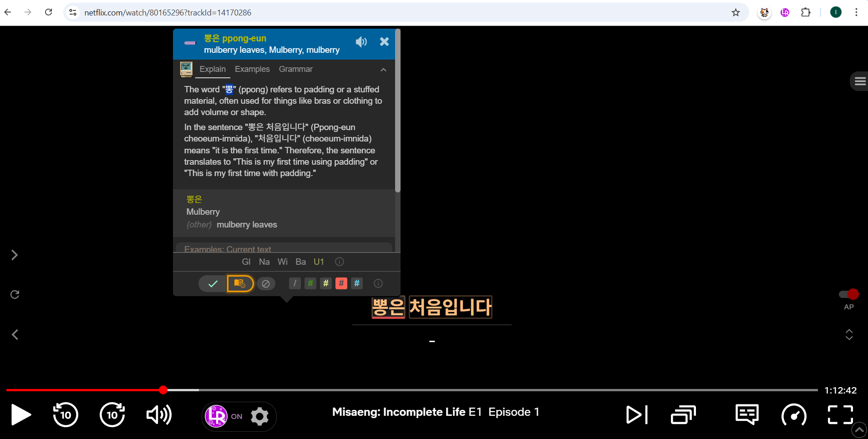868x439 pixels.
Task: Select the red hashtag highlight
Action: click(x=341, y=283)
